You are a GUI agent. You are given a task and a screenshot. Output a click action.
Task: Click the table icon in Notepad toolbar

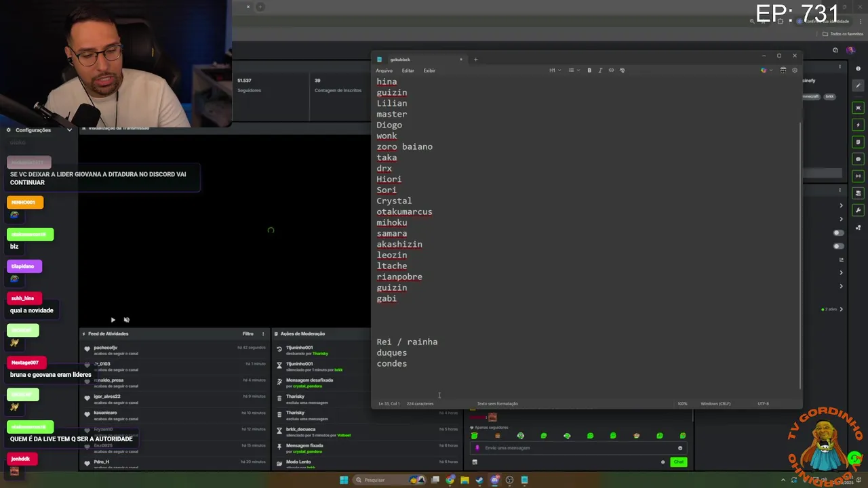tap(783, 70)
